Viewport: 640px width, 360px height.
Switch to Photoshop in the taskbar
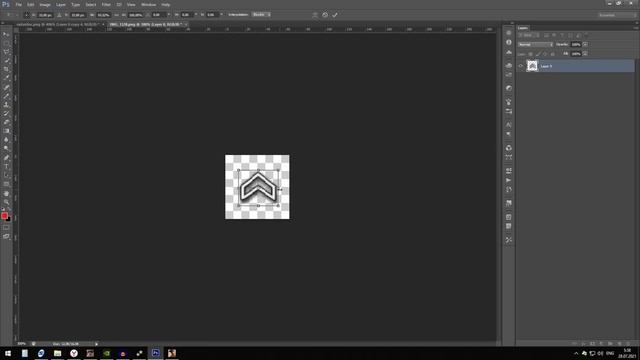[x=156, y=353]
